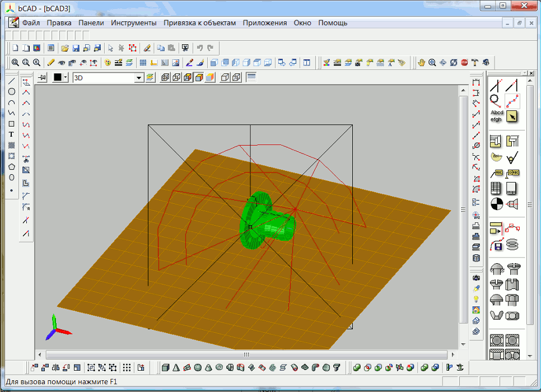Screen dimensions: 541x392
Task: Click the black current color swatch
Action: point(57,77)
